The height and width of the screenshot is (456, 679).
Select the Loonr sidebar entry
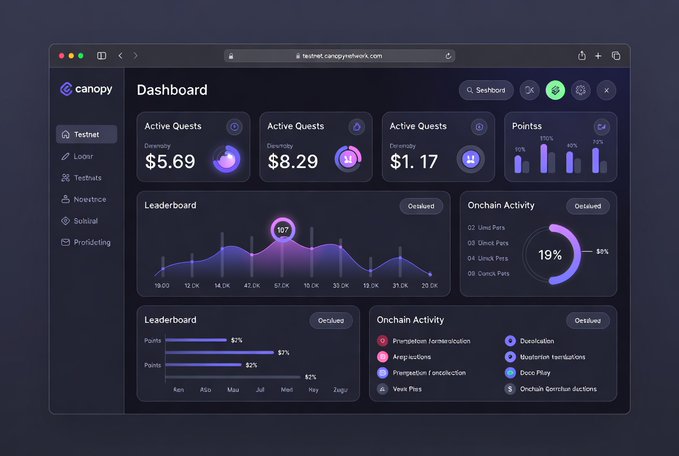point(77,156)
